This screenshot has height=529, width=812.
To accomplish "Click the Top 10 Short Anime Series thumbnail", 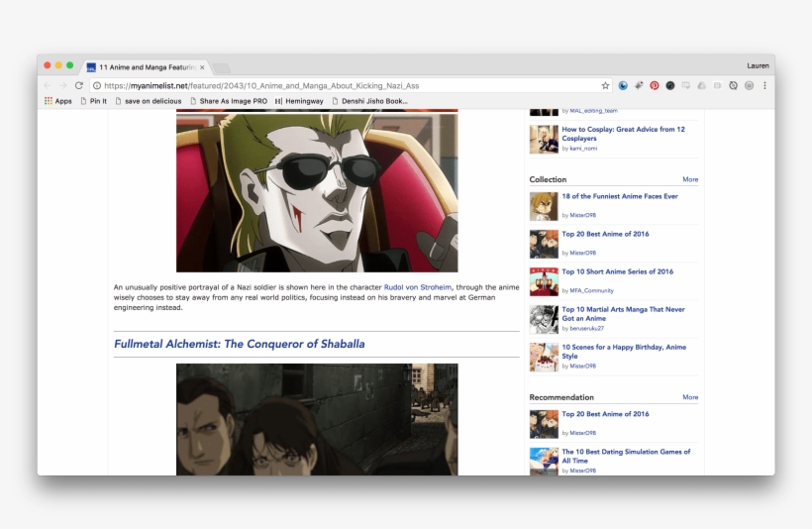I will point(544,282).
